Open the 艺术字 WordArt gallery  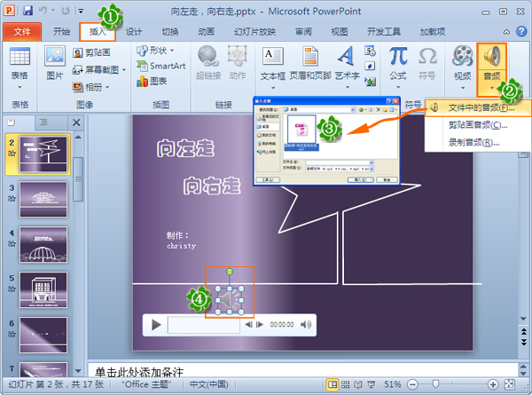pyautogui.click(x=347, y=57)
